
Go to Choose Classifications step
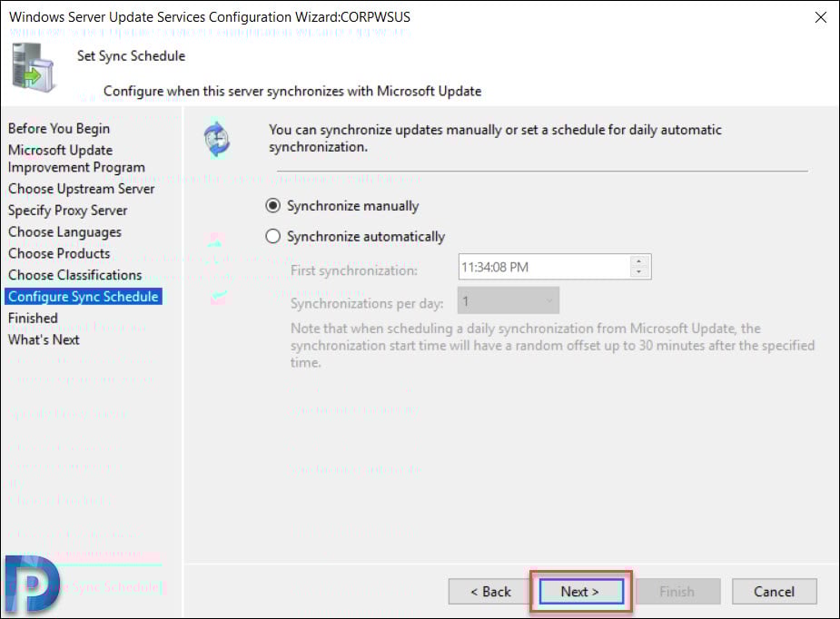point(75,275)
